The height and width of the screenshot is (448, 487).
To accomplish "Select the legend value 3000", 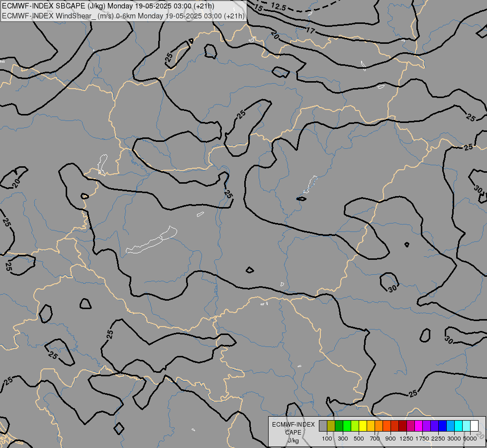I will pyautogui.click(x=454, y=439).
